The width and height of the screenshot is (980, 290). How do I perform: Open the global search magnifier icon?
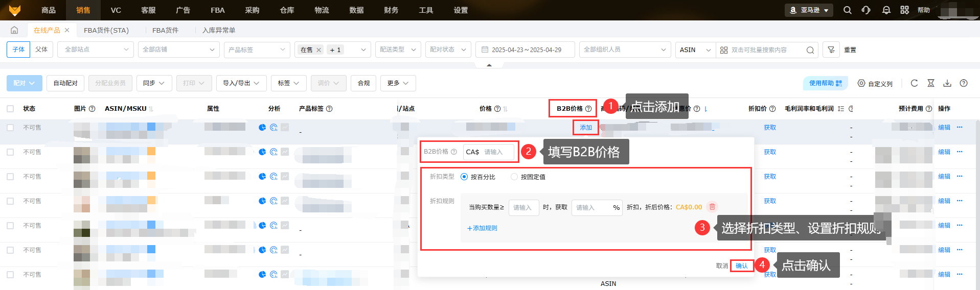[x=848, y=10]
